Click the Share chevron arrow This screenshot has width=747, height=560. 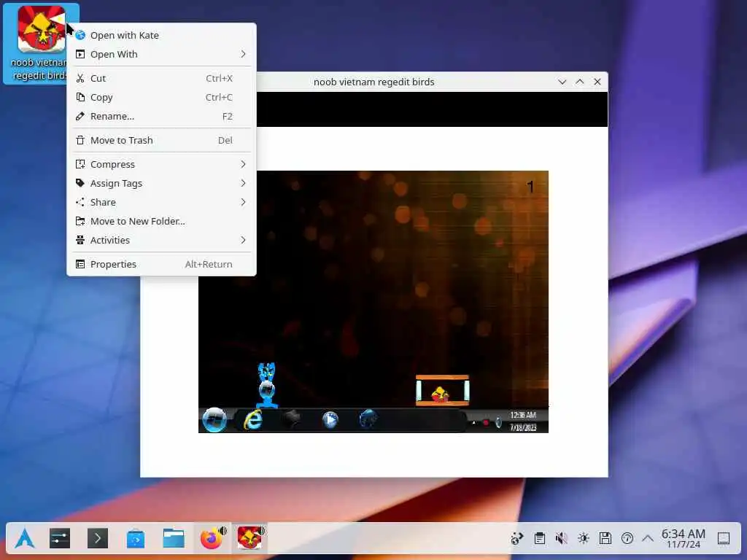pyautogui.click(x=243, y=203)
